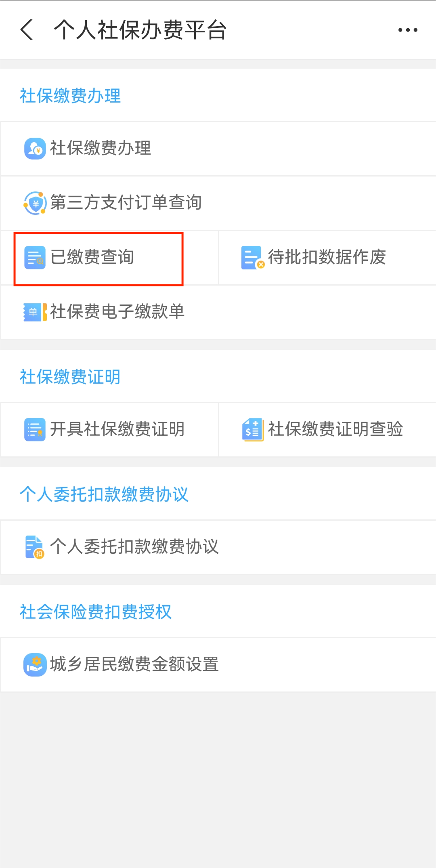
Task: Open 待批扣数据作废 text label
Action: pyautogui.click(x=327, y=257)
